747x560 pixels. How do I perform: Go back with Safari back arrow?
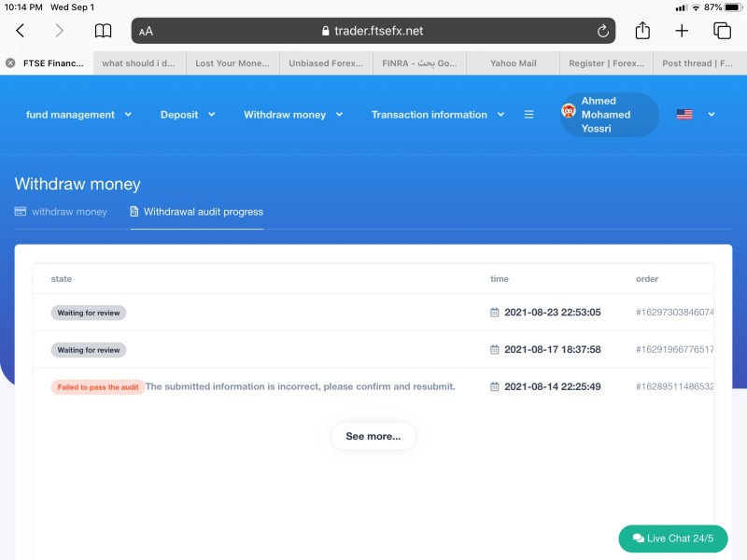pos(20,31)
